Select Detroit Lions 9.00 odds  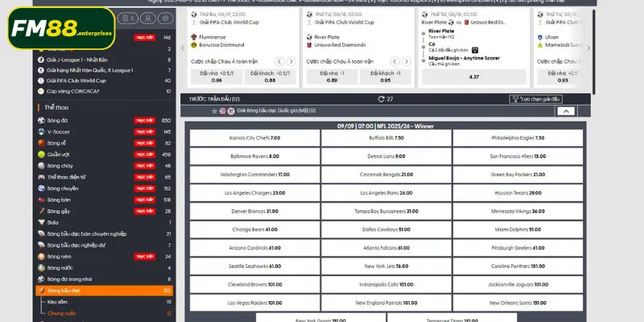point(386,156)
